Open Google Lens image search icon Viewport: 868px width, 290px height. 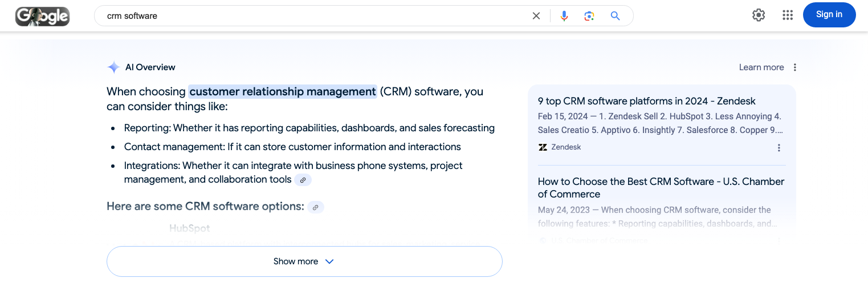pyautogui.click(x=589, y=16)
